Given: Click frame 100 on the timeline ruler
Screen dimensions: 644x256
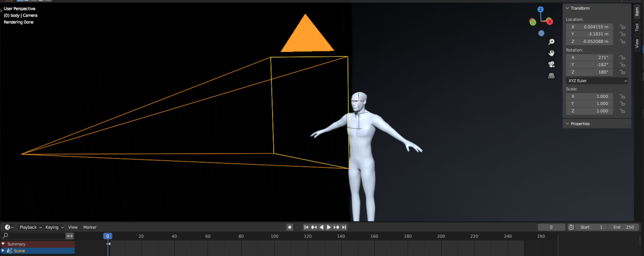Looking at the screenshot, I should tap(274, 236).
